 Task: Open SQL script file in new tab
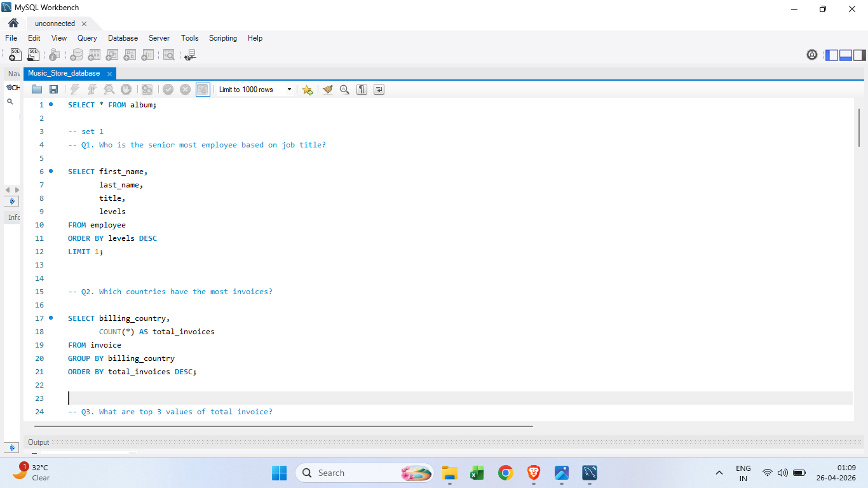coord(33,55)
